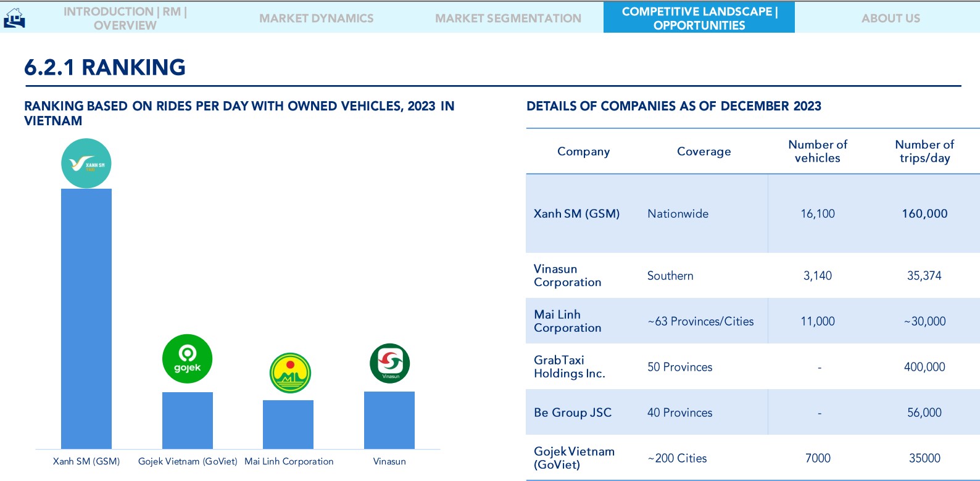
Task: Click the 'Coverage' column header
Action: [x=704, y=152]
